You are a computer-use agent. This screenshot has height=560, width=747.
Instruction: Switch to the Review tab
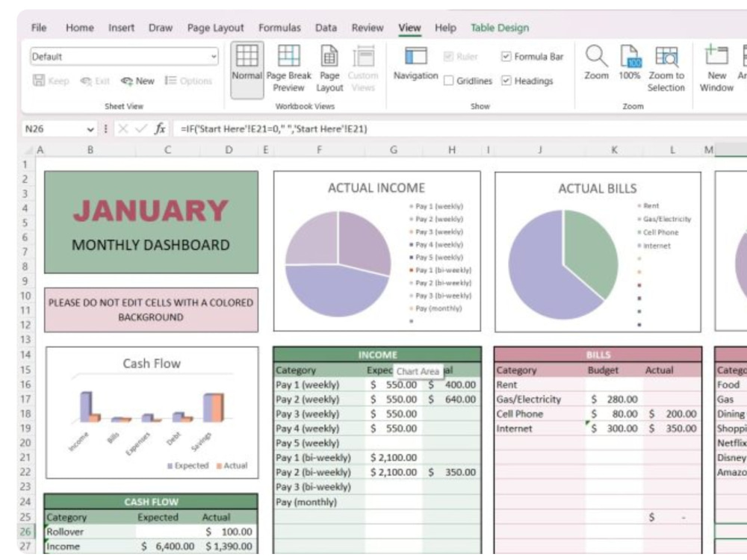coord(368,28)
